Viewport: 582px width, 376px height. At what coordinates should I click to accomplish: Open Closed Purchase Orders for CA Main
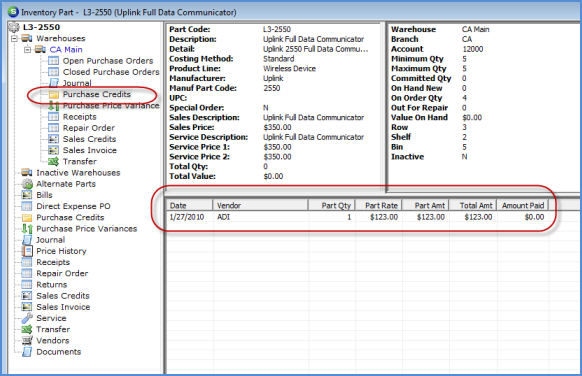[111, 72]
